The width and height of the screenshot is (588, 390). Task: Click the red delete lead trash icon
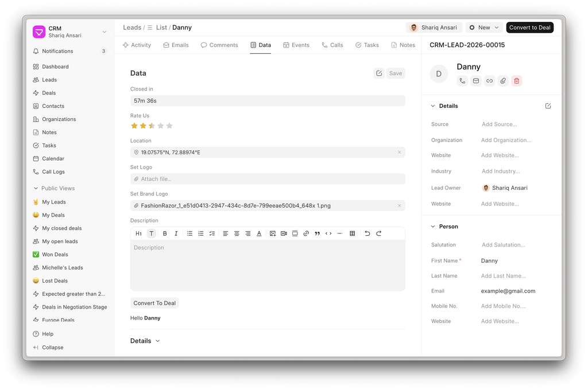coord(516,81)
